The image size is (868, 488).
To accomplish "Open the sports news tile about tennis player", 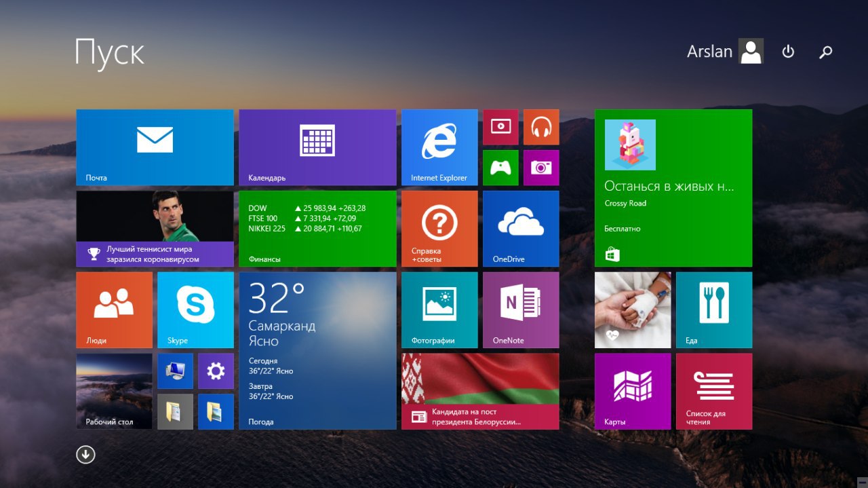I will 155,229.
